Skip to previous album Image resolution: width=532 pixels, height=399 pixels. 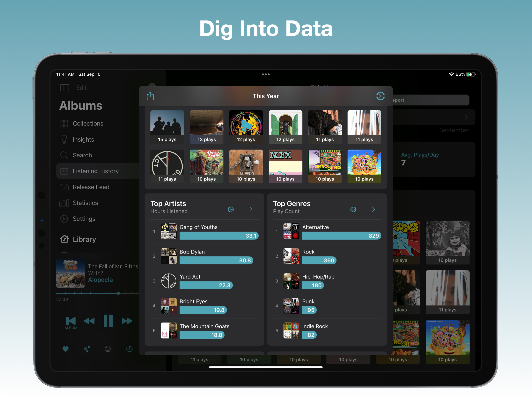pos(71,321)
